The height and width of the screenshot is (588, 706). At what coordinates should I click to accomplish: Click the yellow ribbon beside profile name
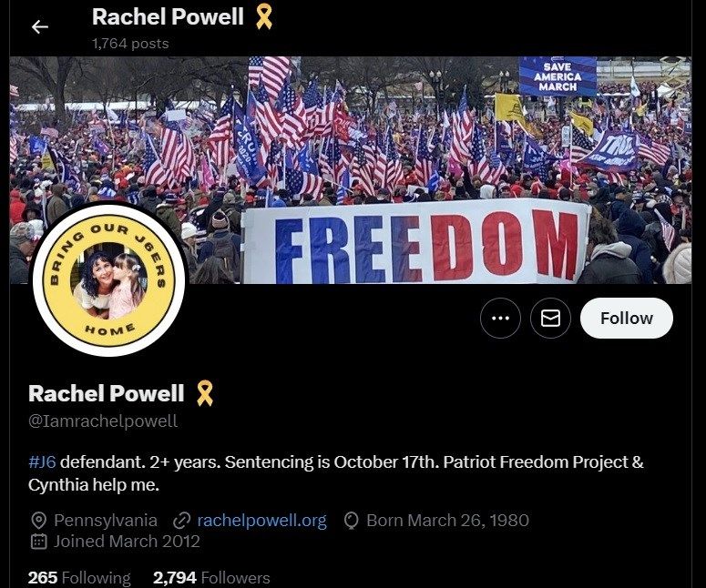[205, 393]
